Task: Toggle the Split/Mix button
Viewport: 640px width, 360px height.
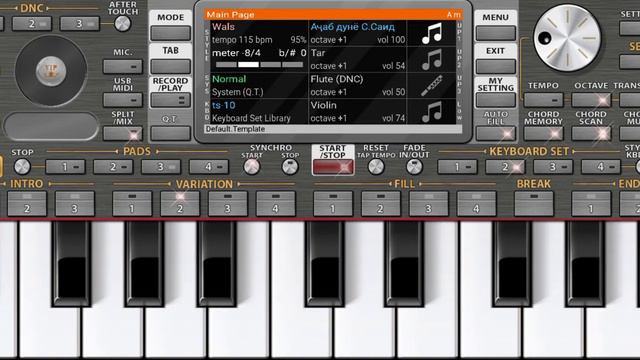Action: pyautogui.click(x=123, y=133)
